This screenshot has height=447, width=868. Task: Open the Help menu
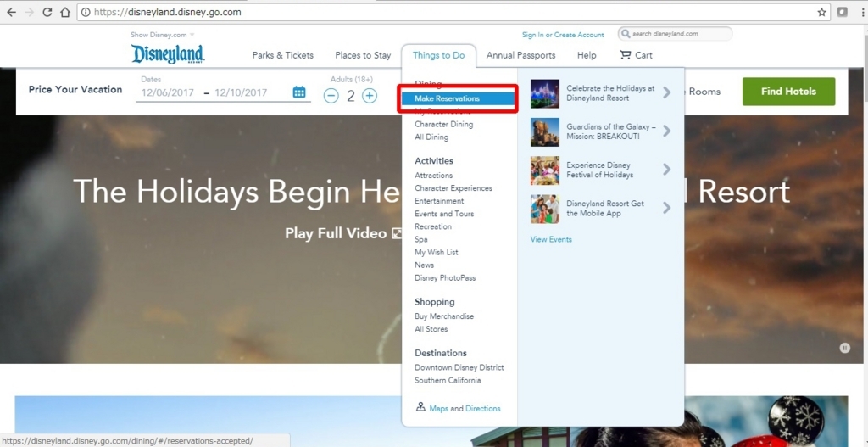(x=587, y=55)
